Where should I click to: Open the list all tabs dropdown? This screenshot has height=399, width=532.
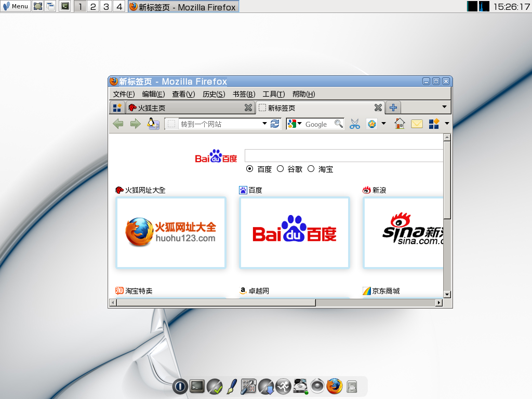pyautogui.click(x=444, y=107)
